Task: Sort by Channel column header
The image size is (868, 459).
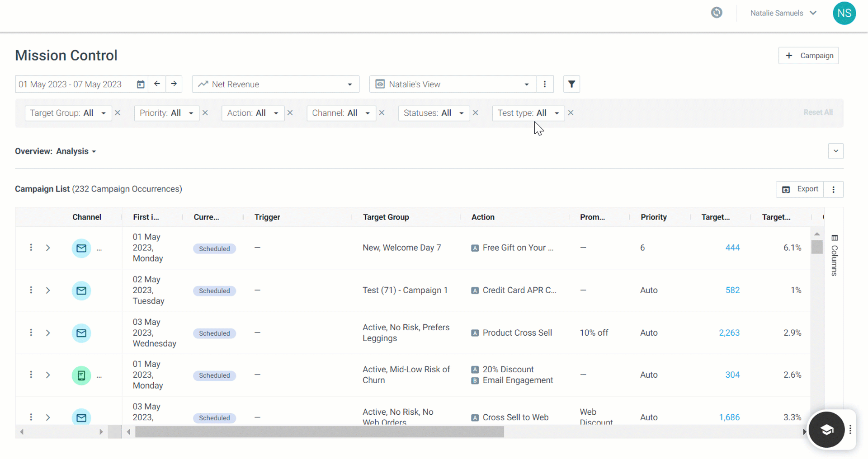Action: 87,217
